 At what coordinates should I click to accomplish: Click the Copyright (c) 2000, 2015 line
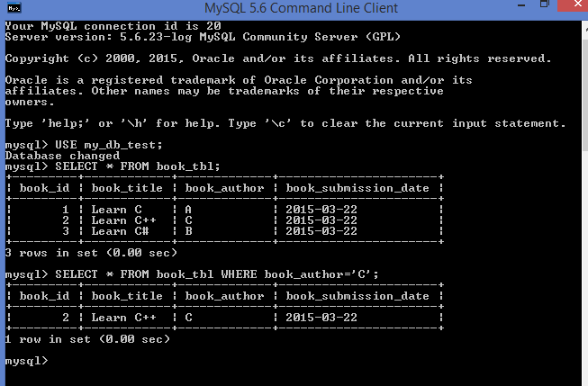[x=278, y=58]
